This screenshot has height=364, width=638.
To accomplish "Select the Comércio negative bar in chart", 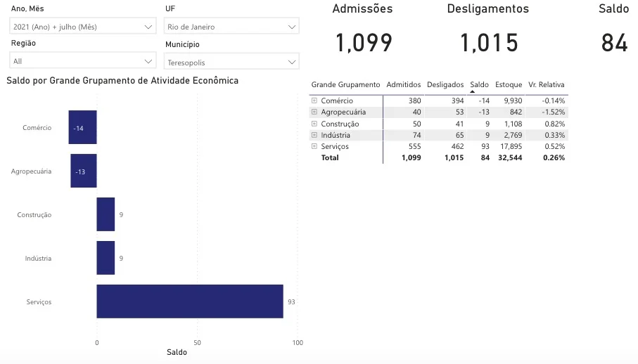I will tap(82, 128).
